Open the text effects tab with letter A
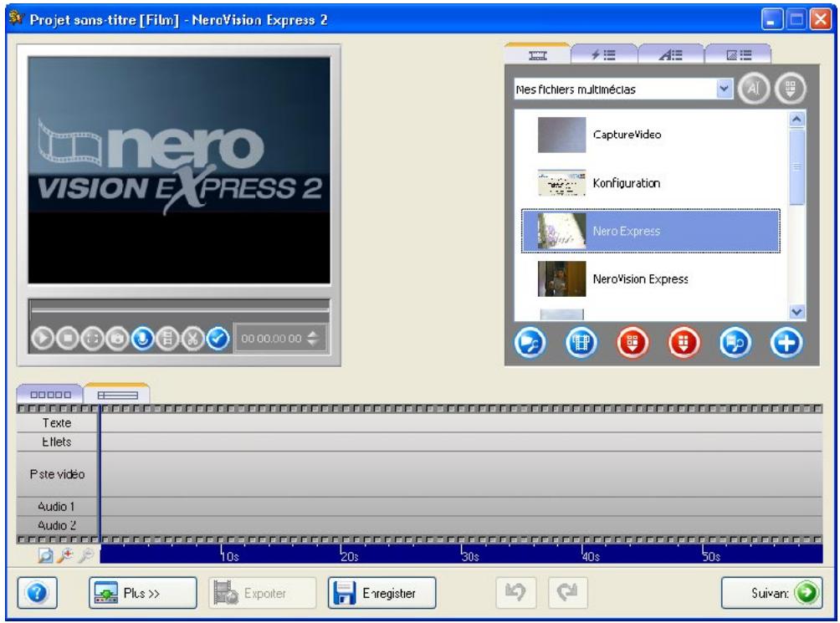Viewport: 840px width, 623px height. pos(671,55)
